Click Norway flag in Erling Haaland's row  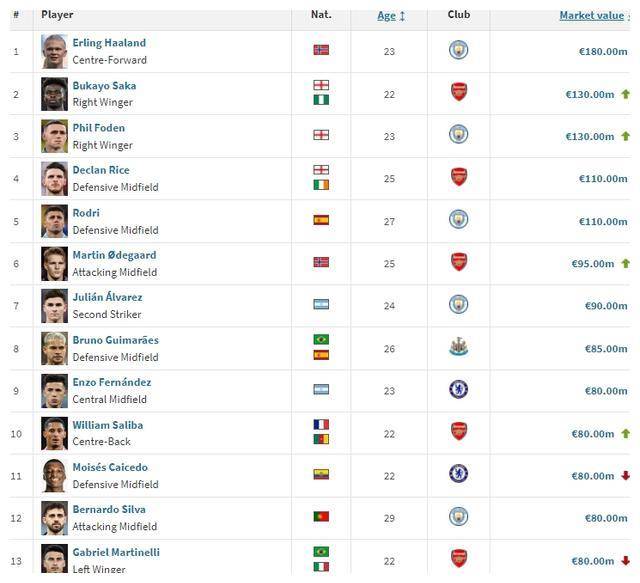pos(321,50)
